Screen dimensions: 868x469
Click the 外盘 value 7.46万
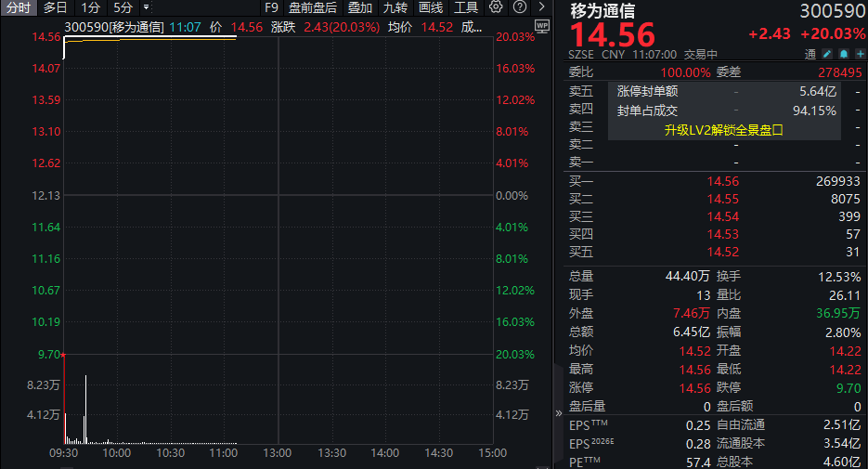pyautogui.click(x=692, y=313)
